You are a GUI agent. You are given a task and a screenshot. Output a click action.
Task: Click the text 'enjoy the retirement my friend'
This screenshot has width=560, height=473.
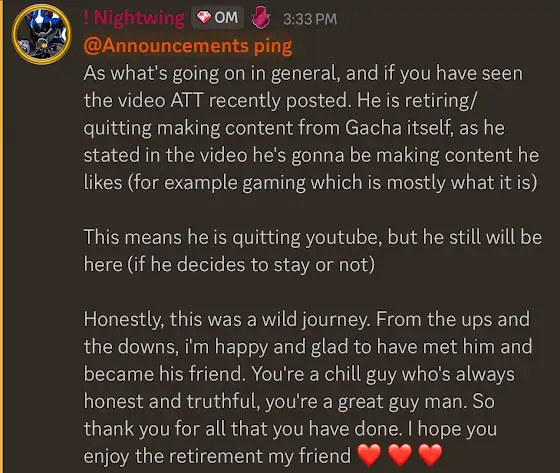(x=218, y=456)
